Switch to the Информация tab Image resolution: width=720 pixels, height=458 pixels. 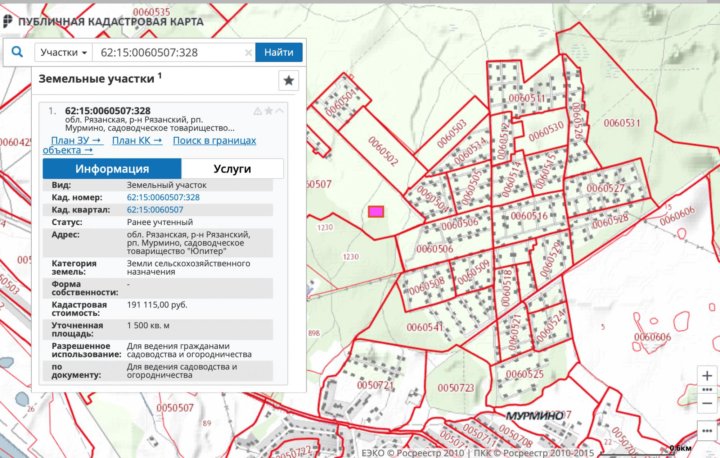(113, 169)
